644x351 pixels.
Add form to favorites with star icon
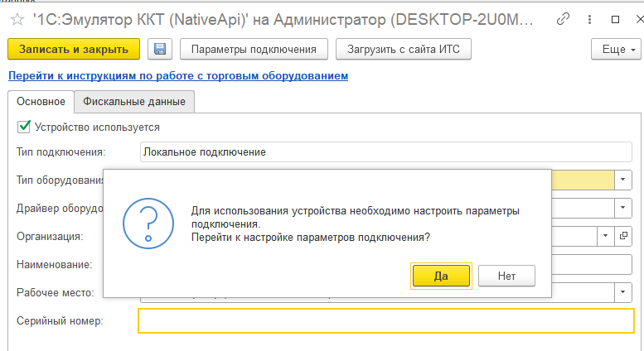pos(17,17)
